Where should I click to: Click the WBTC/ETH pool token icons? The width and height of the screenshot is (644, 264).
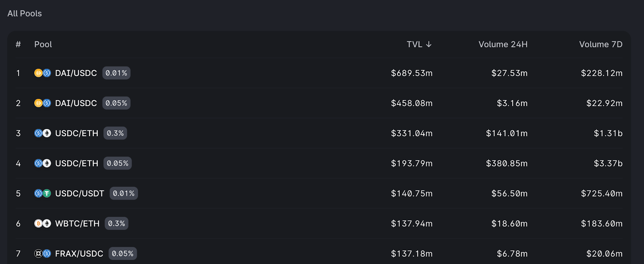tap(43, 223)
